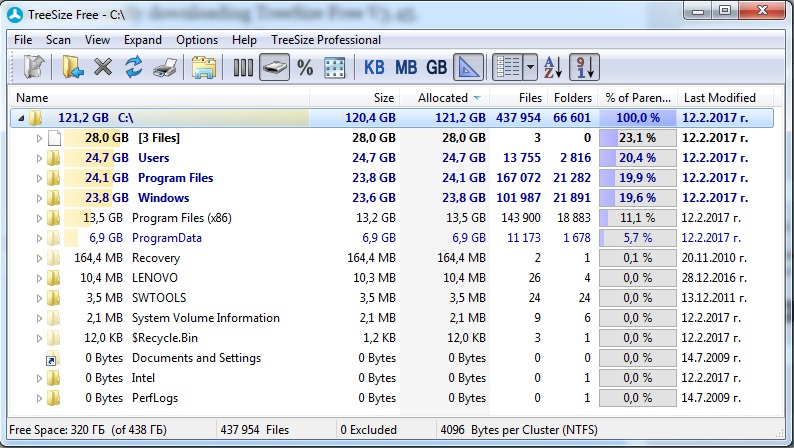Select the $Recycle.Bin folder
The width and height of the screenshot is (794, 448).
coord(165,338)
